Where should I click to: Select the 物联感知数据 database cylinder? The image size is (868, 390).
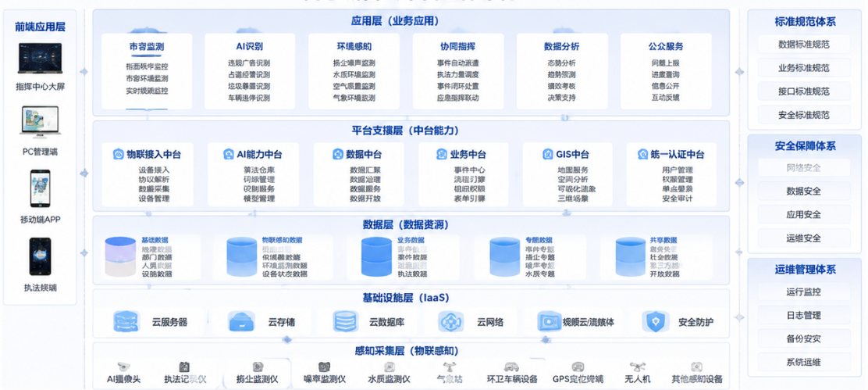click(242, 256)
